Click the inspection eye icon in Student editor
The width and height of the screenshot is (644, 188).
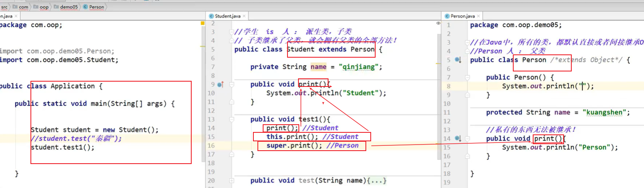(438, 23)
